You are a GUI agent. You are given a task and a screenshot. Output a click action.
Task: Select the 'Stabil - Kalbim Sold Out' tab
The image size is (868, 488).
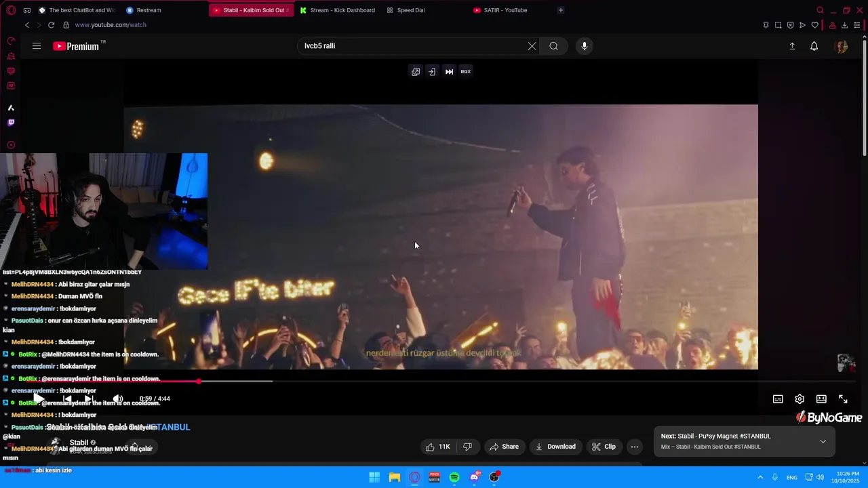251,10
